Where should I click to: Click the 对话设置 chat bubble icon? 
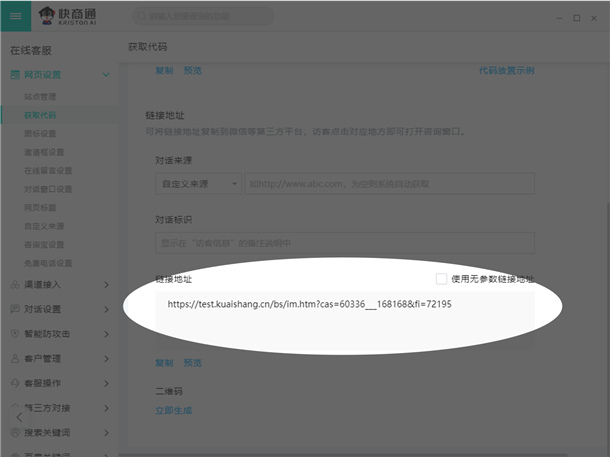point(15,309)
